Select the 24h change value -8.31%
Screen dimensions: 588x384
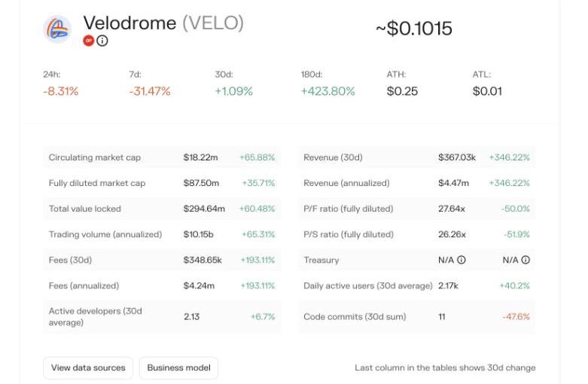click(61, 91)
